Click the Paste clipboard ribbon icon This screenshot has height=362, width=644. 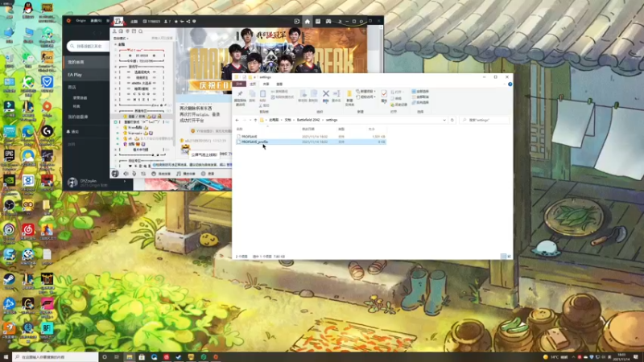tap(263, 96)
